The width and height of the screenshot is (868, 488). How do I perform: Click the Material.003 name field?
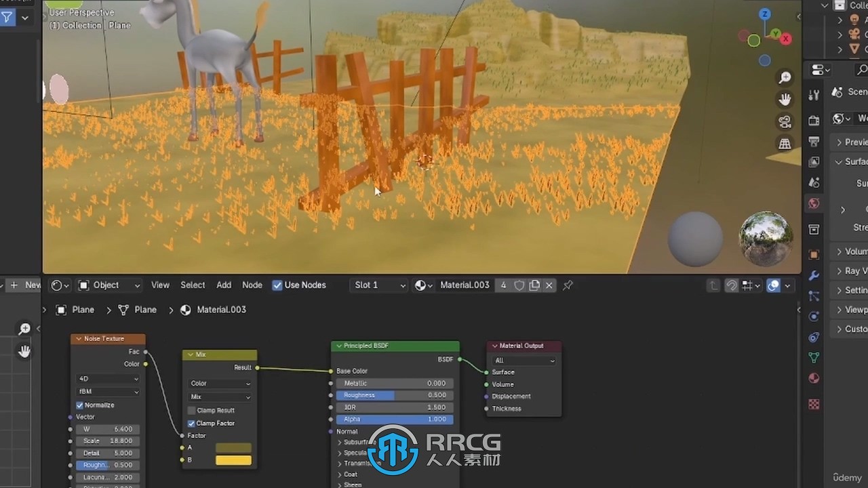(x=465, y=285)
